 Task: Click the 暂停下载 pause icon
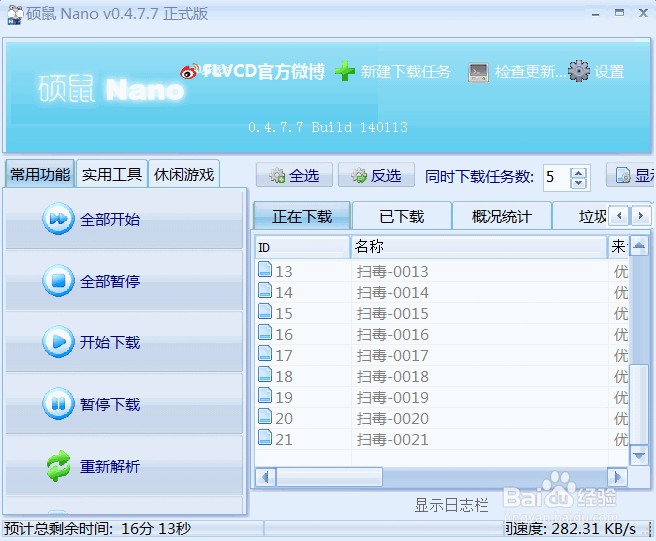[58, 404]
